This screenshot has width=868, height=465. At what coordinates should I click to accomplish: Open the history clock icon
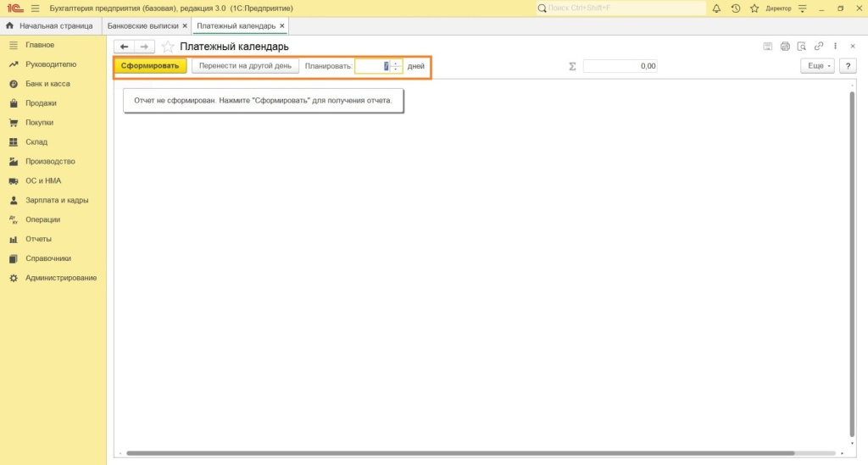tap(735, 8)
